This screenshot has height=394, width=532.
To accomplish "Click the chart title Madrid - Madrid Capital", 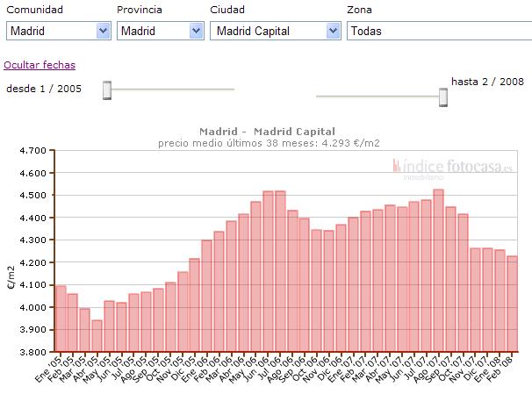I will point(267,132).
